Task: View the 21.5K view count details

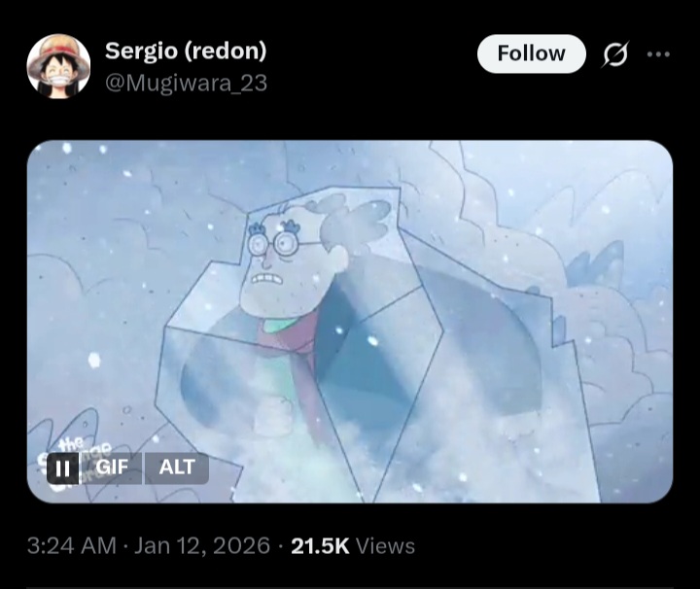Action: pos(320,545)
